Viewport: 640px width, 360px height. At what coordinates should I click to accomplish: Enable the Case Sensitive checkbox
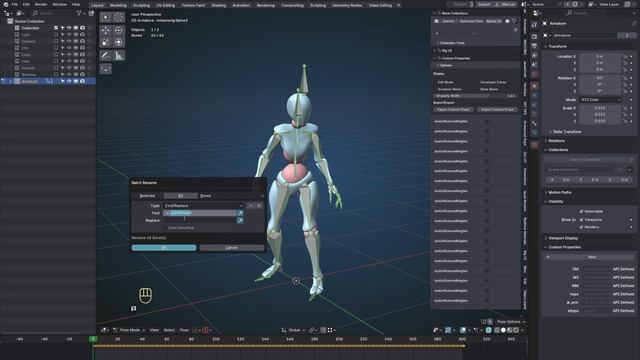click(165, 228)
